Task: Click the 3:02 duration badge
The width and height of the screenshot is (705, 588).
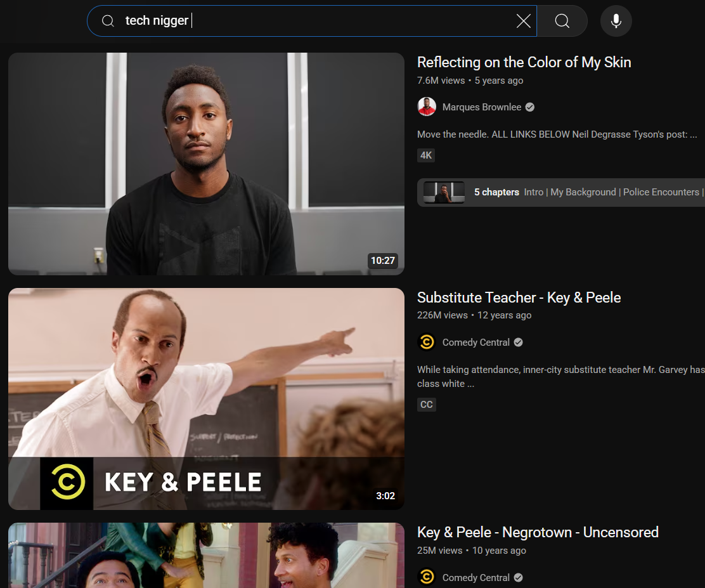Action: click(x=385, y=496)
